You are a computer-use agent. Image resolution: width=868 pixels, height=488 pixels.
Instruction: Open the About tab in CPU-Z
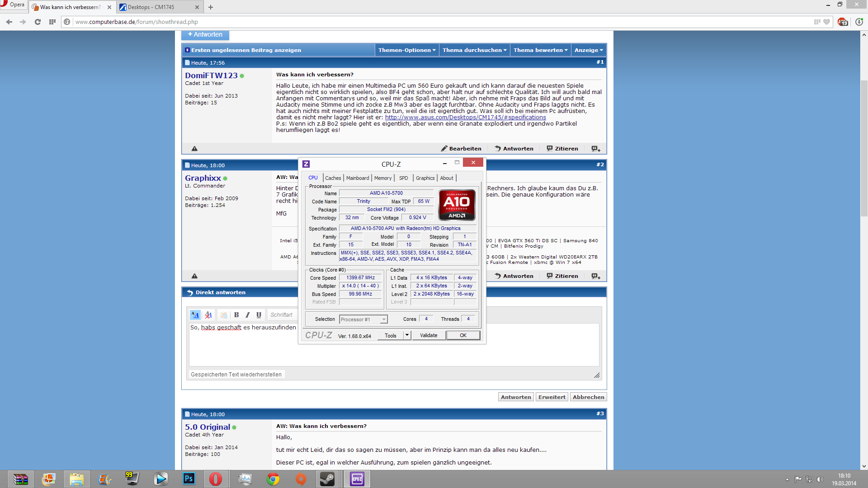pyautogui.click(x=447, y=178)
